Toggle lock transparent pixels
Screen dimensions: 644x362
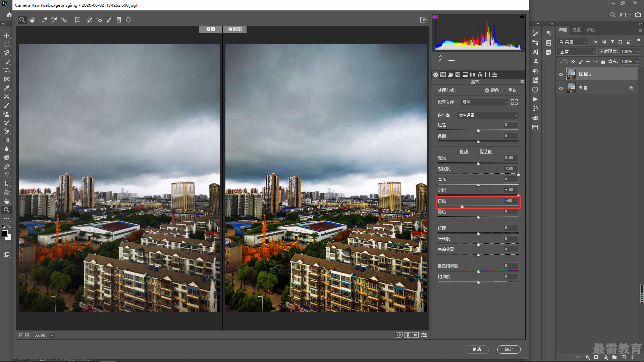click(574, 62)
